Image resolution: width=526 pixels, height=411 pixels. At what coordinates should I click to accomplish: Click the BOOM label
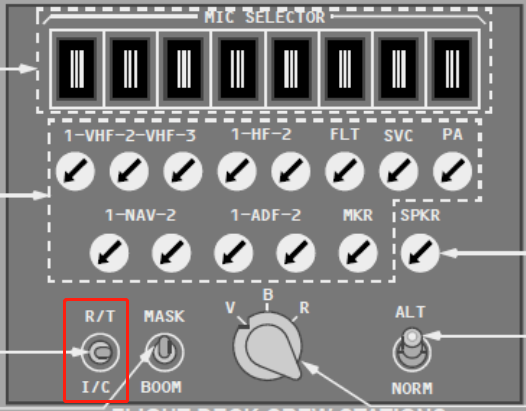pos(161,387)
